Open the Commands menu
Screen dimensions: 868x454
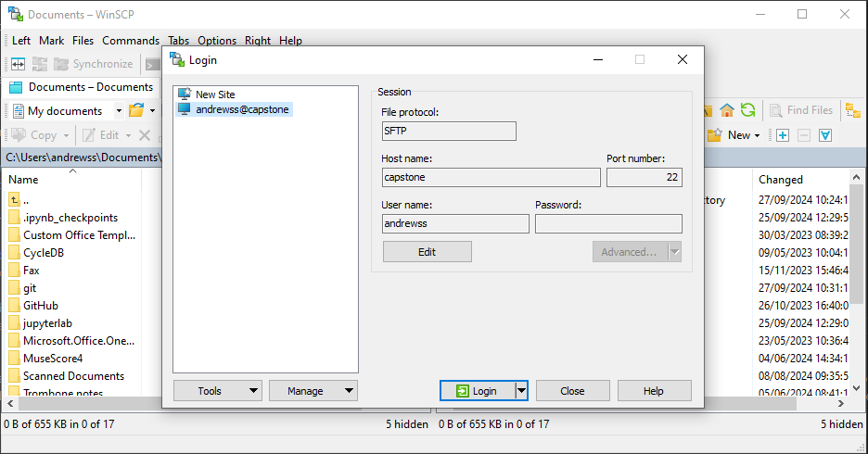(131, 41)
